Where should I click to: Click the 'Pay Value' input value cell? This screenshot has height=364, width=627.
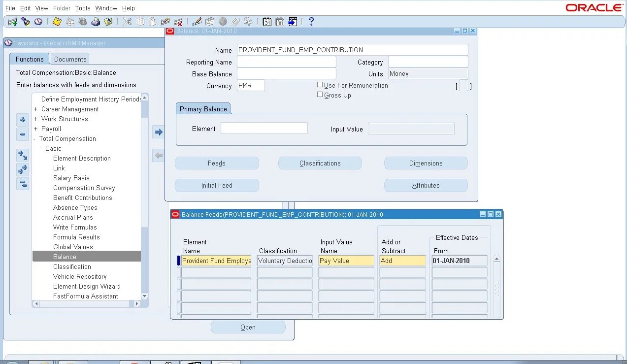(346, 261)
